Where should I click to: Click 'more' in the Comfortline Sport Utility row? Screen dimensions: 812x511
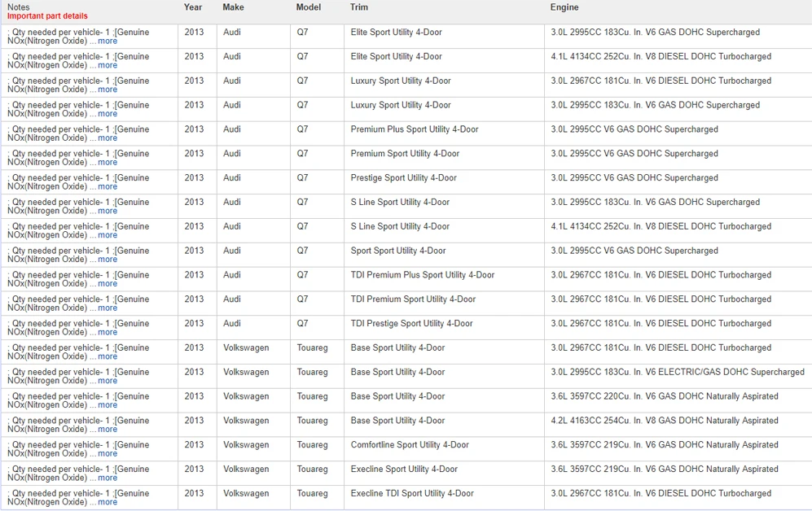(108, 454)
